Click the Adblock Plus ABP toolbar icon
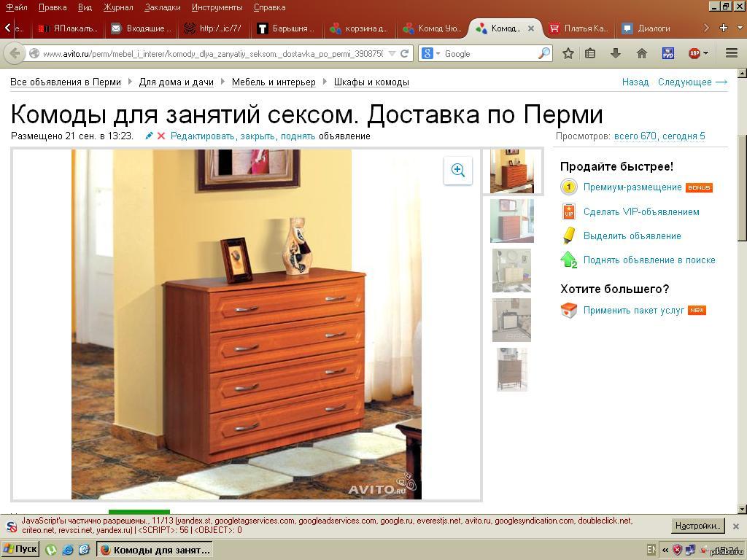The width and height of the screenshot is (747, 560). [x=695, y=53]
